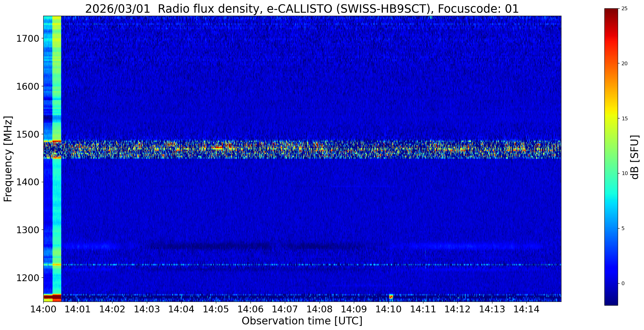644x330 pixels.
Task: Click the dark red top of the colorbar
Action: click(611, 12)
